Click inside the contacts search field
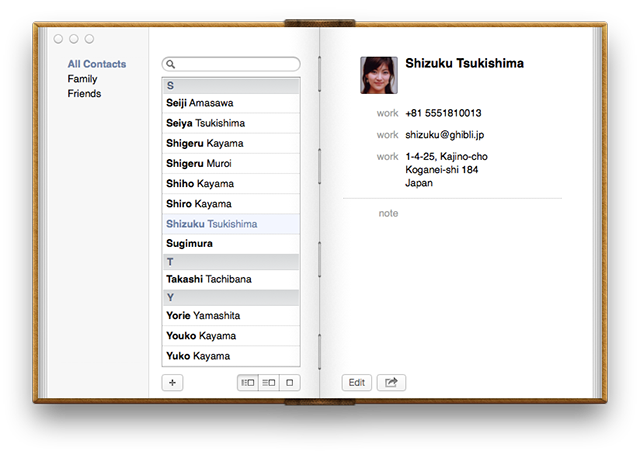Viewport: 640px width, 451px height. click(231, 64)
